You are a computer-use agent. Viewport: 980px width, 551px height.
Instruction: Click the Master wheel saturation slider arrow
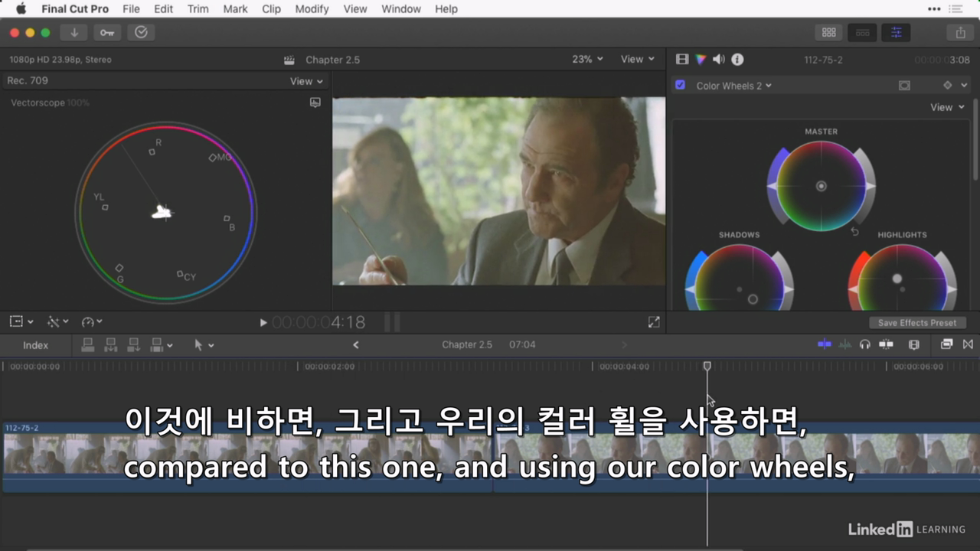click(772, 186)
